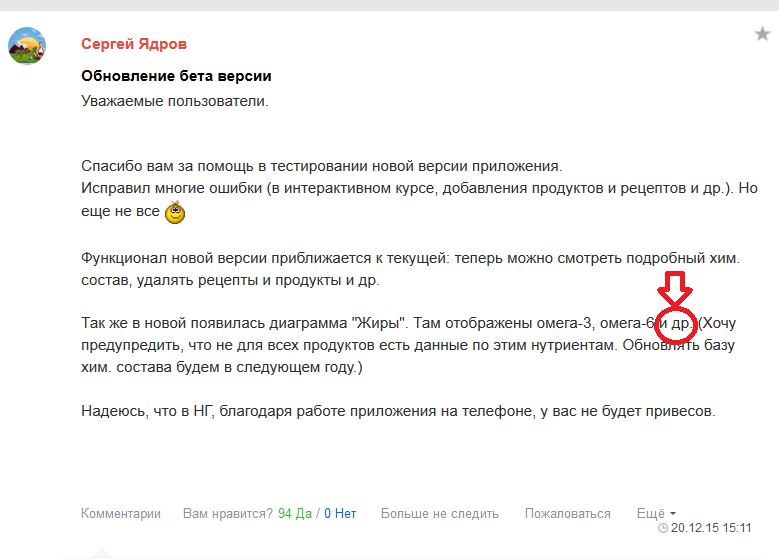Click the small arrow next to Ещё
779x559 pixels.
coord(672,515)
